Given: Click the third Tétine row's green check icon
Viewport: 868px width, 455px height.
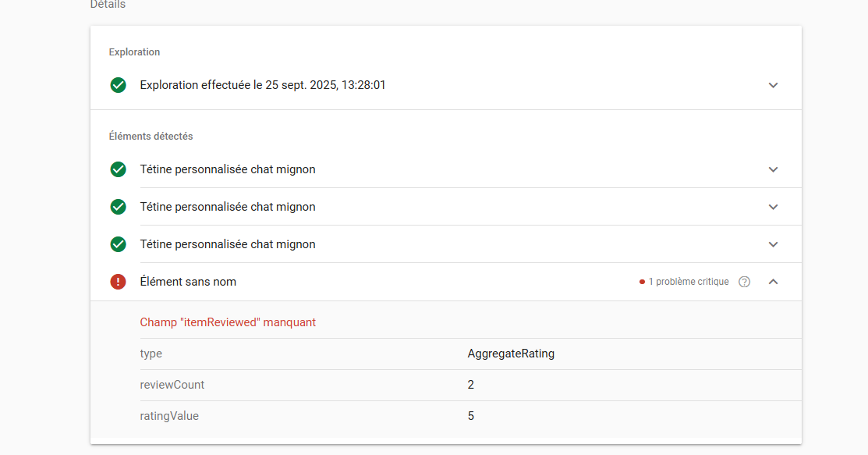Looking at the screenshot, I should pos(118,244).
